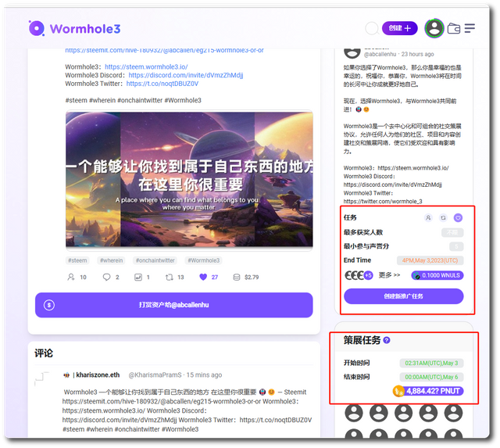Viewport: 500px width, 448px height.
Task: Click the retweet task icon in 任务 row
Action: click(x=443, y=217)
